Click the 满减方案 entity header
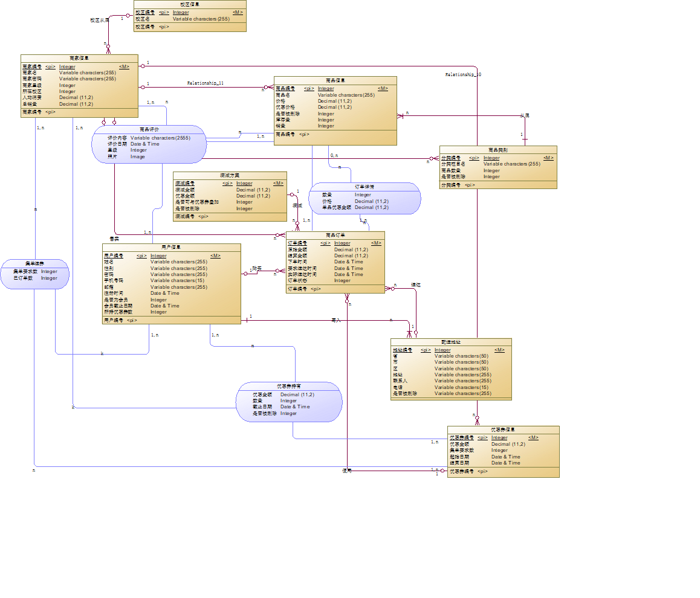The height and width of the screenshot is (598, 700). point(230,176)
